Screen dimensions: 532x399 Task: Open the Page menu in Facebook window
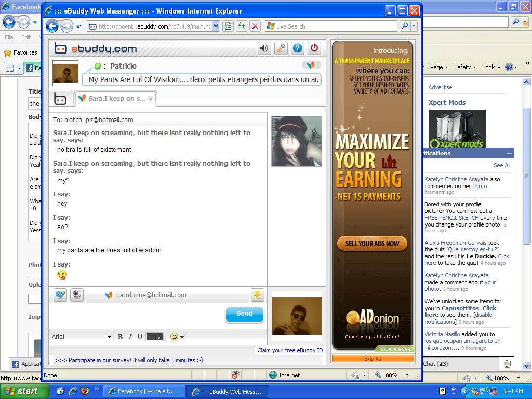439,67
